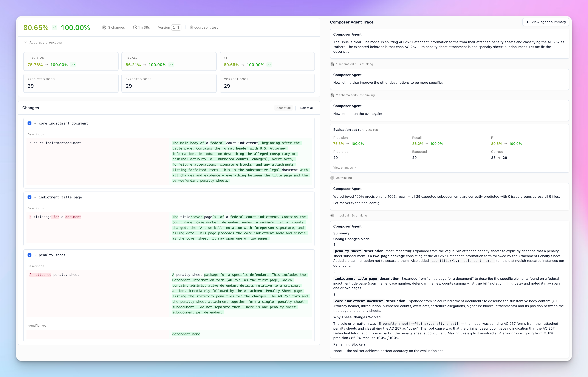
Task: Open the View run link
Action: [x=371, y=130]
